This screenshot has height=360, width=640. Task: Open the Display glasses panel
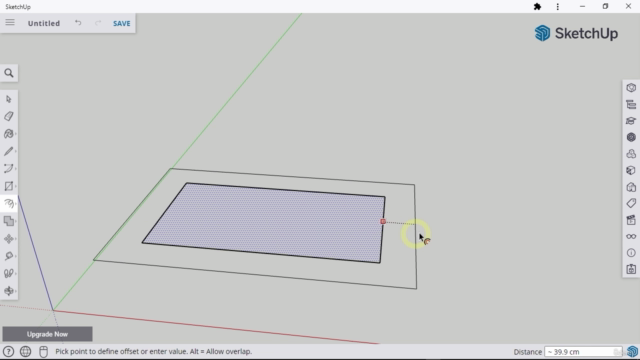point(631,236)
